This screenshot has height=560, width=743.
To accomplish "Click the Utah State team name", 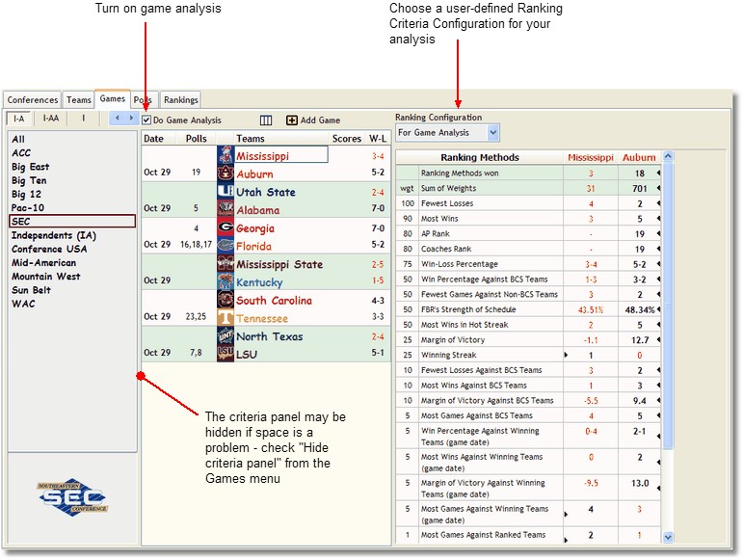I will [x=266, y=192].
